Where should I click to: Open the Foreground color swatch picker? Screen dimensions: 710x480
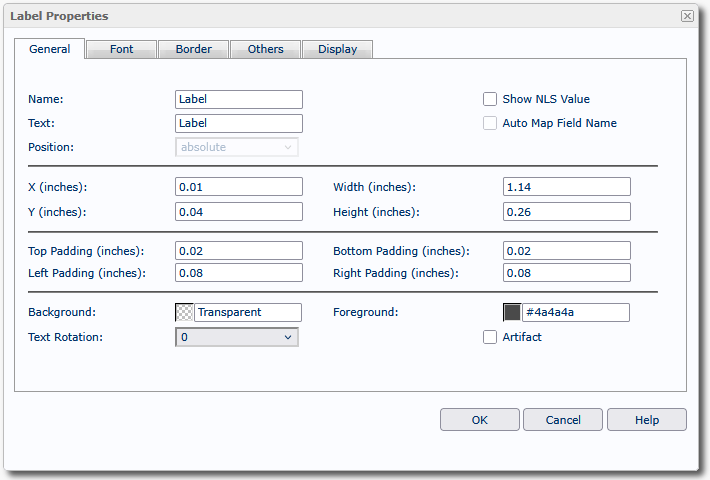pyautogui.click(x=512, y=312)
